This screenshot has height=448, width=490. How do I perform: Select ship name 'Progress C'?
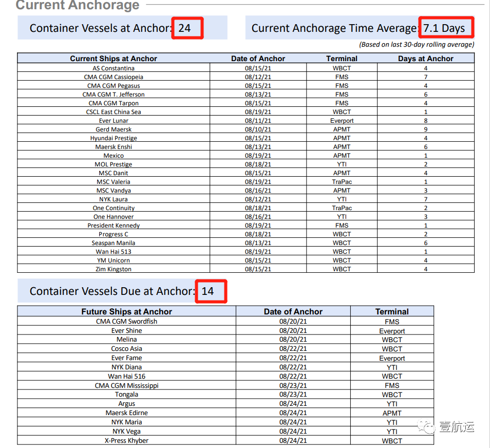114,234
